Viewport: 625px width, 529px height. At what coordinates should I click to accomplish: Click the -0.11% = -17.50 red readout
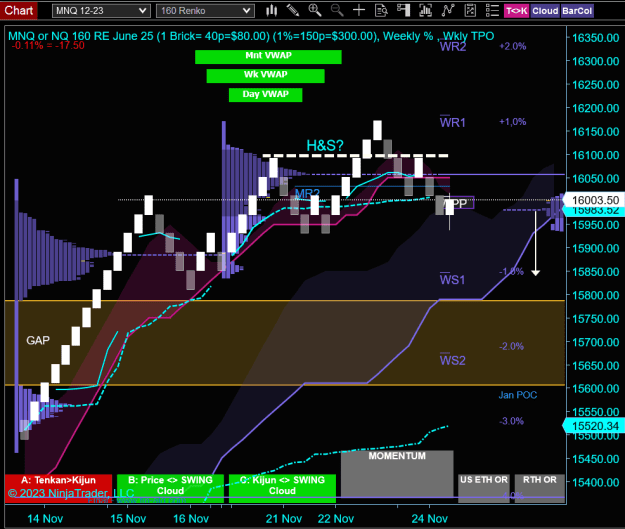(x=48, y=45)
